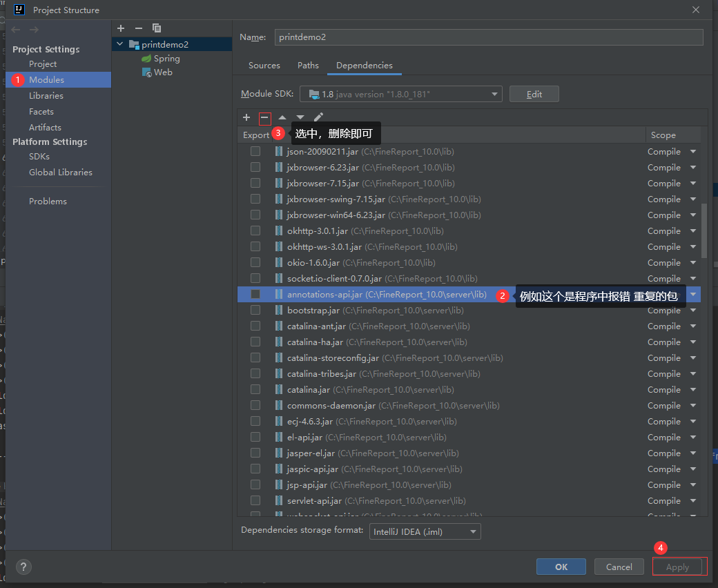Click the forward navigation arrow

(34, 30)
